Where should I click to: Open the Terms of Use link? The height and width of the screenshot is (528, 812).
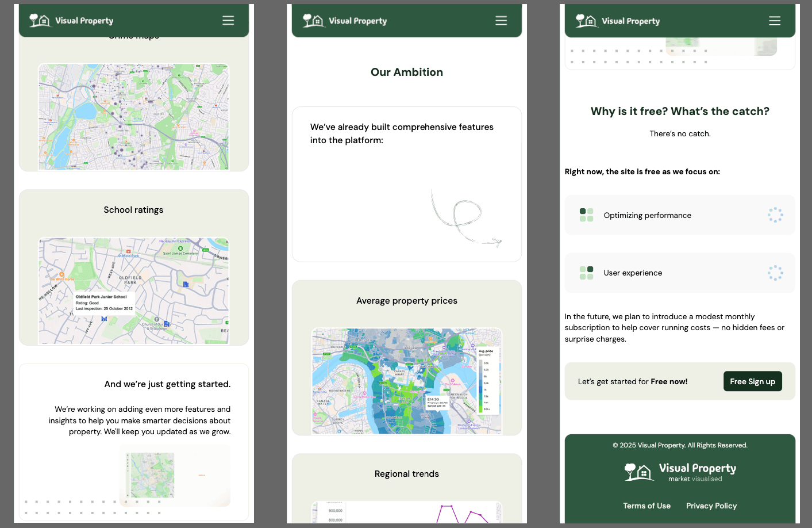[647, 506]
